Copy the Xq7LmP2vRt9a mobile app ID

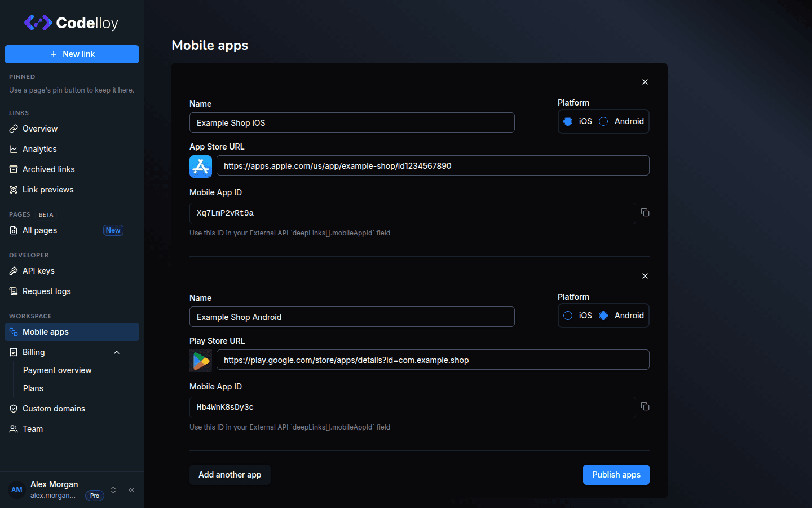645,213
